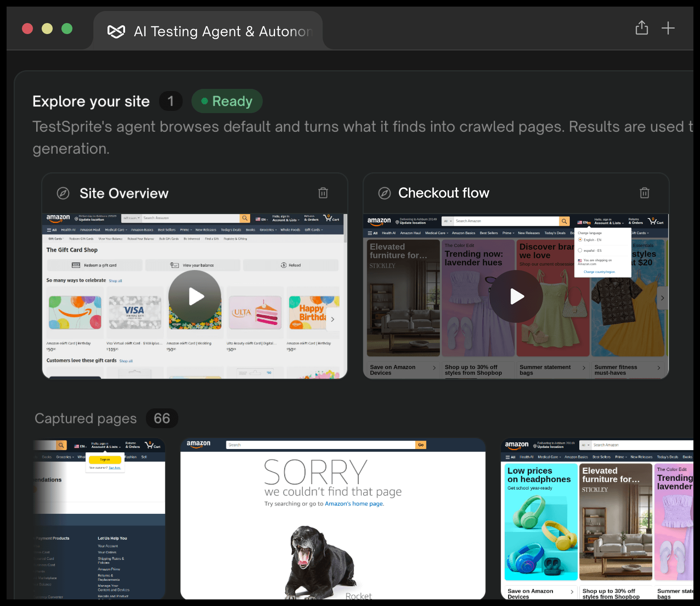Click the cart icon in Checkout flow preview
This screenshot has width=700, height=606.
pos(655,221)
